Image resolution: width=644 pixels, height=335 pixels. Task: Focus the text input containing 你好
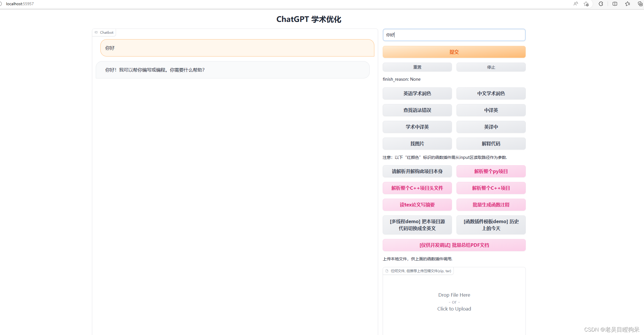[x=454, y=35]
